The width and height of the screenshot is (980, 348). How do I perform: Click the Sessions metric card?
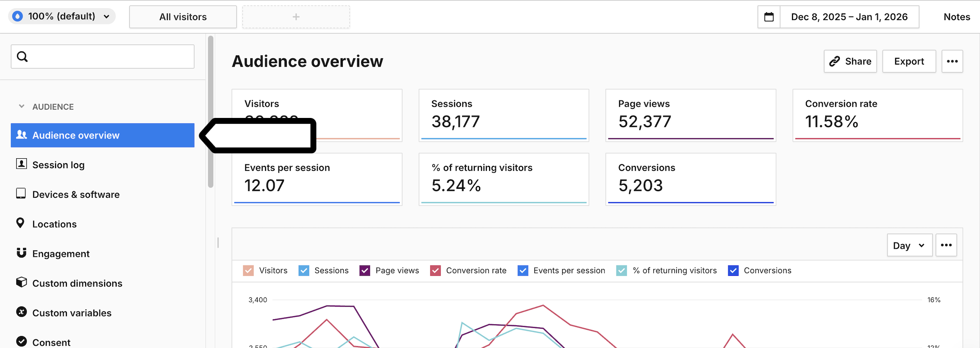tap(504, 115)
